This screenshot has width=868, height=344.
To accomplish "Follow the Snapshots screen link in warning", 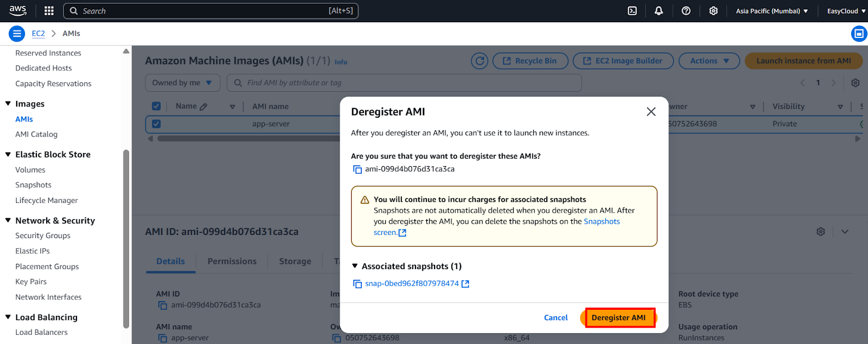I will coord(602,221).
